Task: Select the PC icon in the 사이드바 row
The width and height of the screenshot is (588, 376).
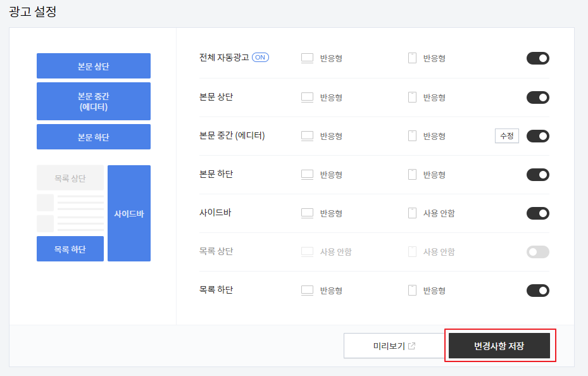Action: 307,213
